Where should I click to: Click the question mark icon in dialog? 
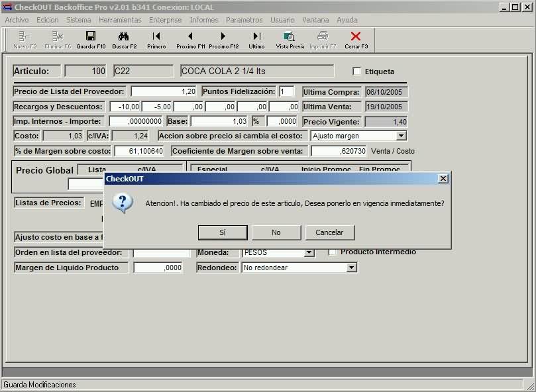[x=123, y=203]
